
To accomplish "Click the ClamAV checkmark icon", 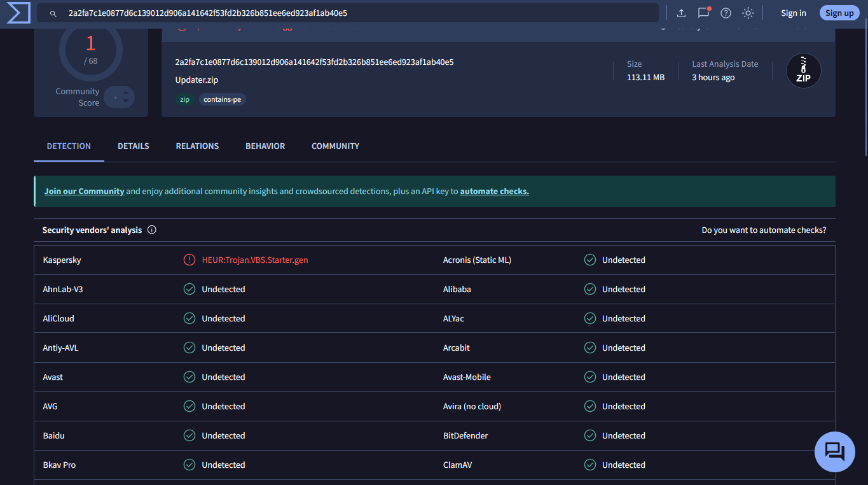I will coord(590,465).
